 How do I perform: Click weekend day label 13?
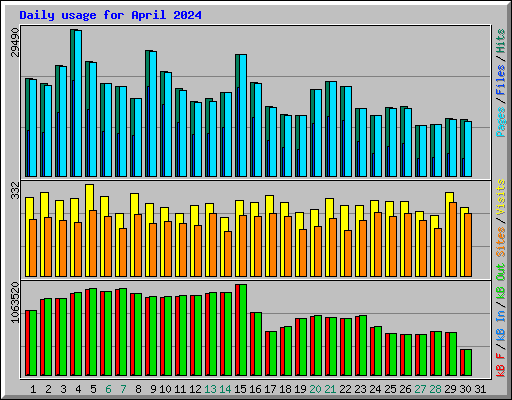coord(210,389)
